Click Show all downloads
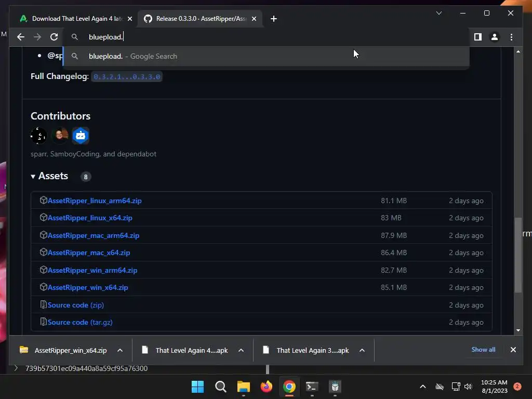The height and width of the screenshot is (399, 532). (x=483, y=350)
